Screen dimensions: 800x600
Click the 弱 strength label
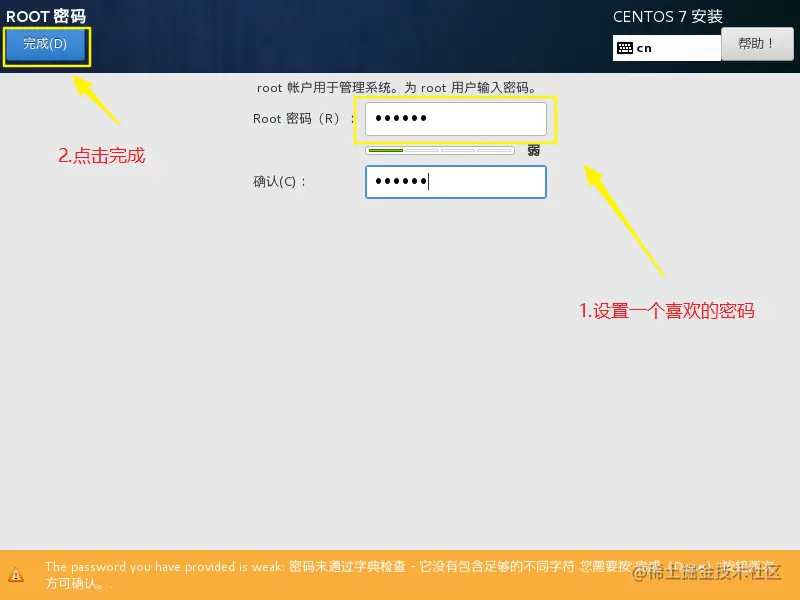(x=534, y=151)
